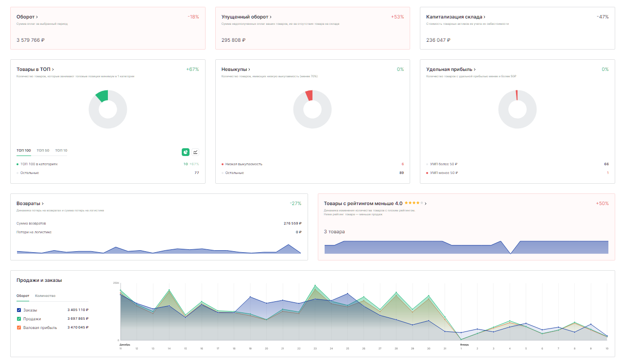The height and width of the screenshot is (364, 622).
Task: Expand Капитализация склада card
Action: [x=456, y=17]
